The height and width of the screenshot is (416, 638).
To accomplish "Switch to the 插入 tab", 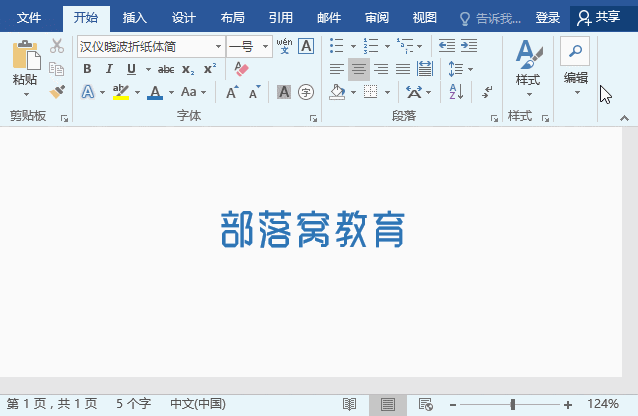I will coord(134,17).
